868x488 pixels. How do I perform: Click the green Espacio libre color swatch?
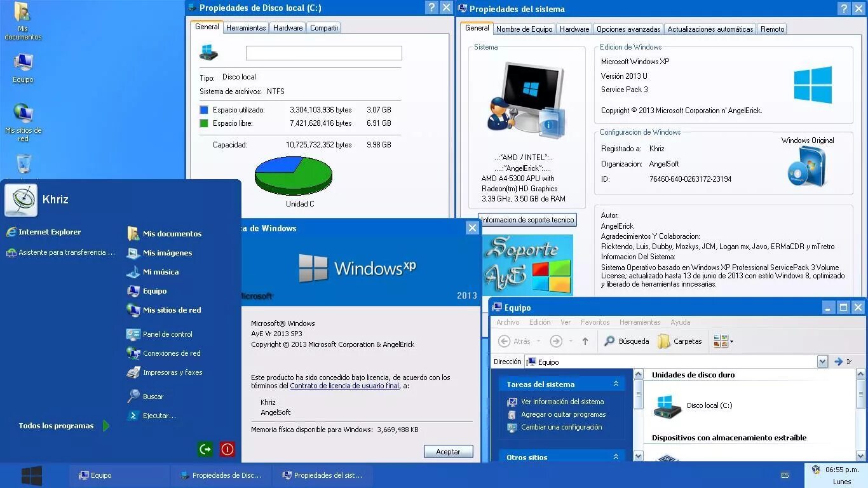(204, 123)
